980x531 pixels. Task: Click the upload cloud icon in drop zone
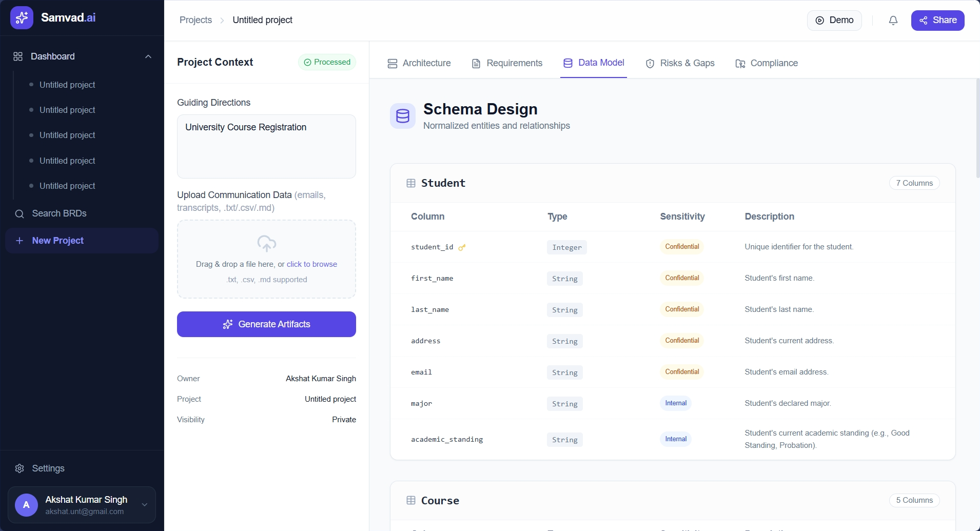point(266,244)
